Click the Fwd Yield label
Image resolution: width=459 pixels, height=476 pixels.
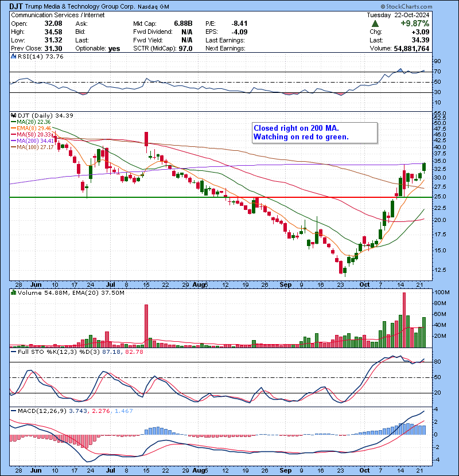coord(148,40)
